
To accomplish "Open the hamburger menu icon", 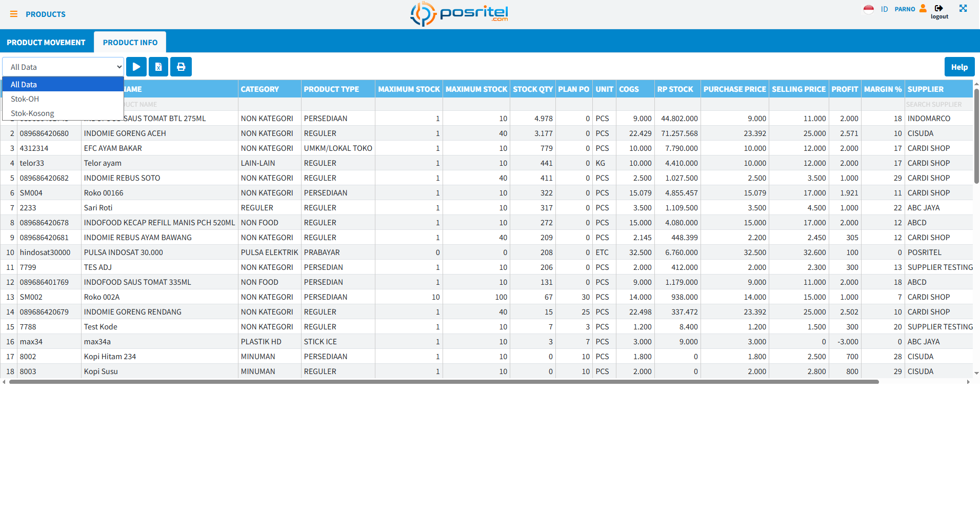I will [x=14, y=14].
